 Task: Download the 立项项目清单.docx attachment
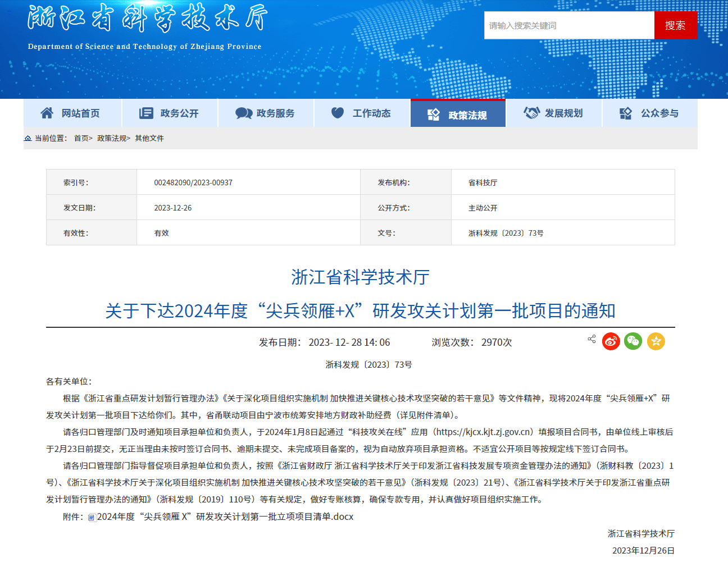coord(225,517)
